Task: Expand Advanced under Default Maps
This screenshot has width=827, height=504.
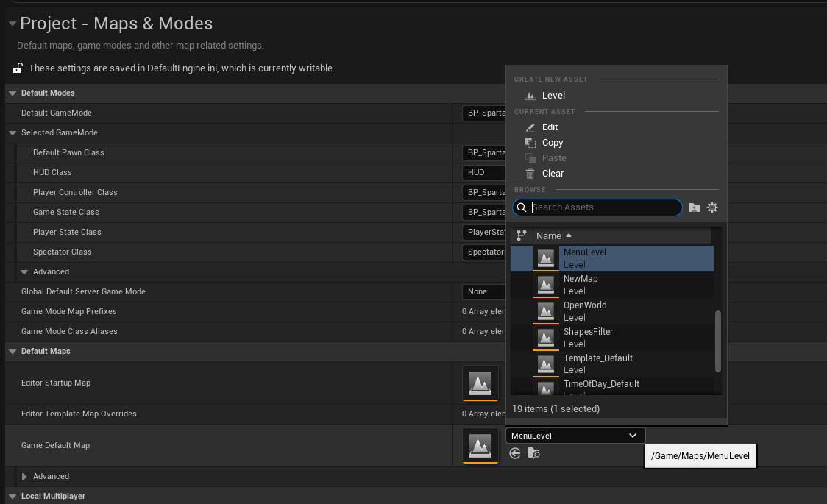Action: pos(24,477)
